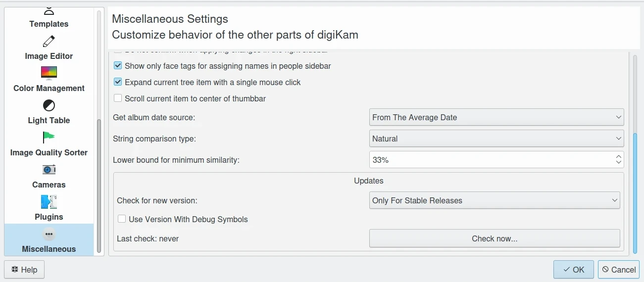Image resolution: width=644 pixels, height=282 pixels.
Task: Open the Templates settings page icon
Action: click(49, 11)
